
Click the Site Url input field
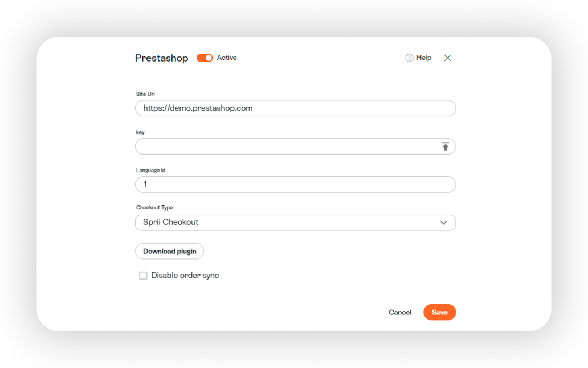295,108
